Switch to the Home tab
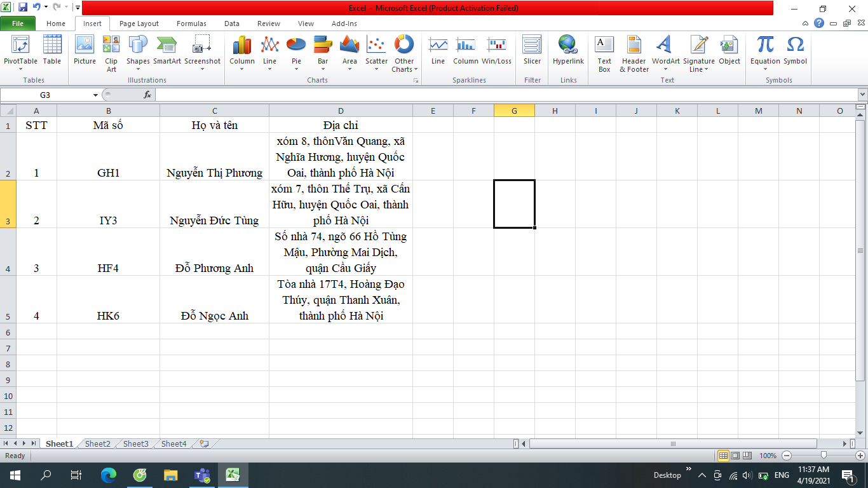This screenshot has width=868, height=488. click(x=56, y=24)
